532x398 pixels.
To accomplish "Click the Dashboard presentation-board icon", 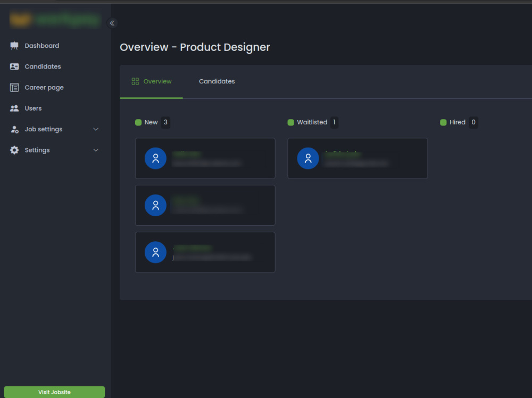I will click(x=14, y=45).
